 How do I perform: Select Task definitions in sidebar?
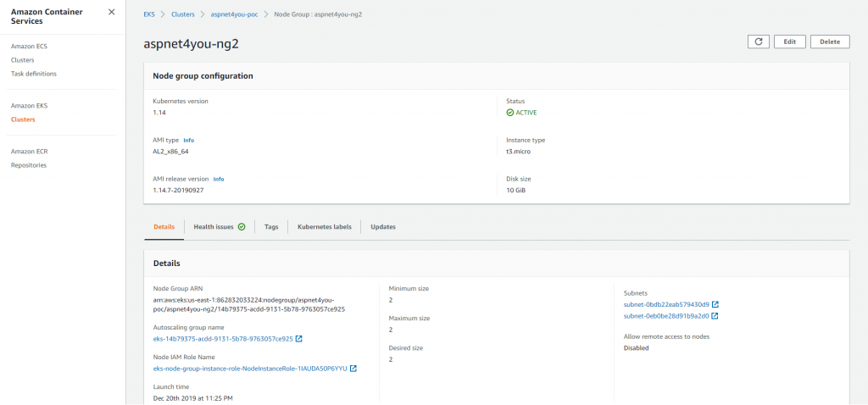[34, 74]
